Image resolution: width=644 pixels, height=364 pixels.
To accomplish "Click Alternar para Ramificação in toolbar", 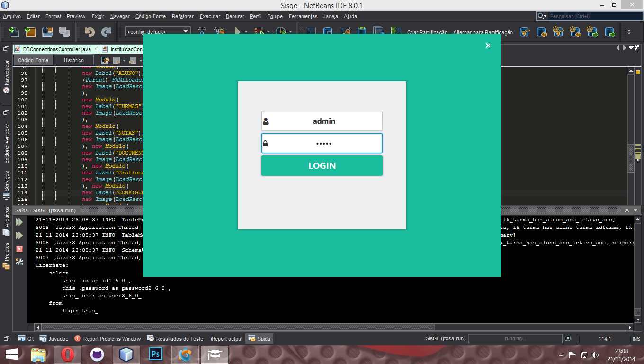I will point(483,32).
